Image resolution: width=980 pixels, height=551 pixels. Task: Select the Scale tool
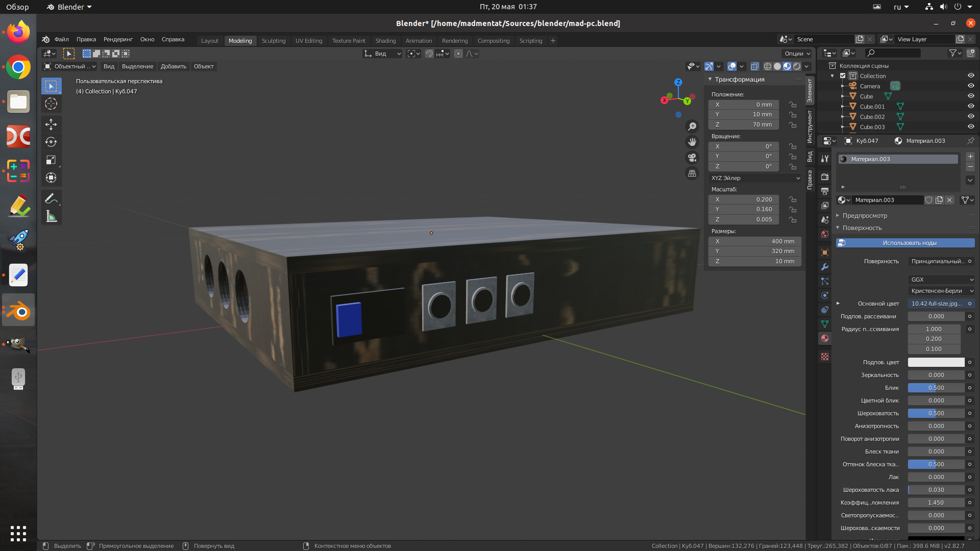[51, 160]
